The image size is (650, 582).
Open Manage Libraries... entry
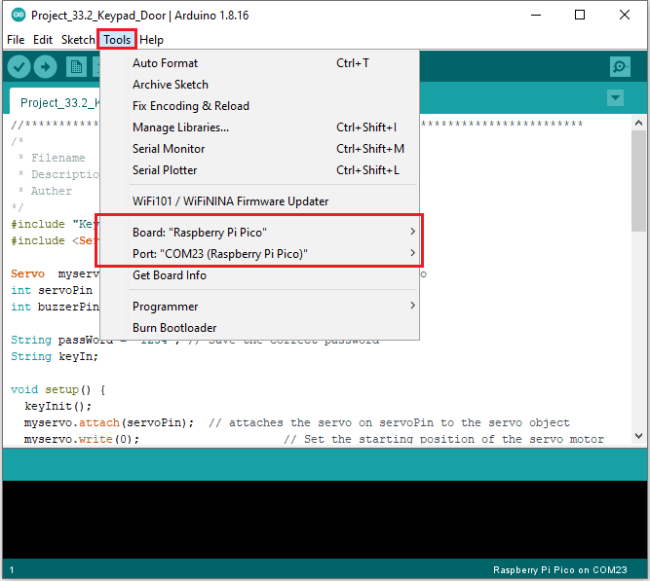coord(260,127)
